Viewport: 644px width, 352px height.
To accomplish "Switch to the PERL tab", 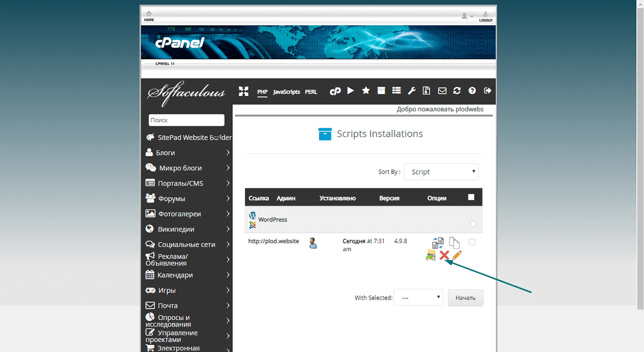I will (311, 91).
